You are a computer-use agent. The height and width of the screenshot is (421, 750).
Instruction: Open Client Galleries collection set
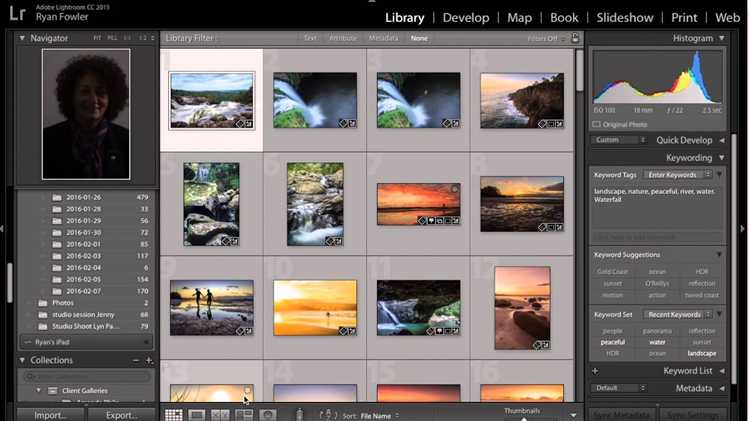(x=86, y=390)
